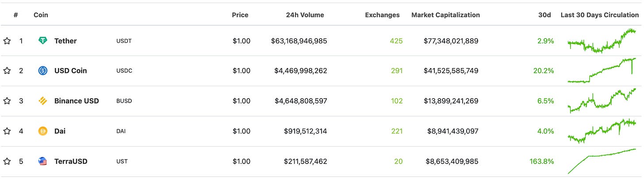Click the USD Coin logo icon
Screen dimensions: 644x179
tap(43, 71)
